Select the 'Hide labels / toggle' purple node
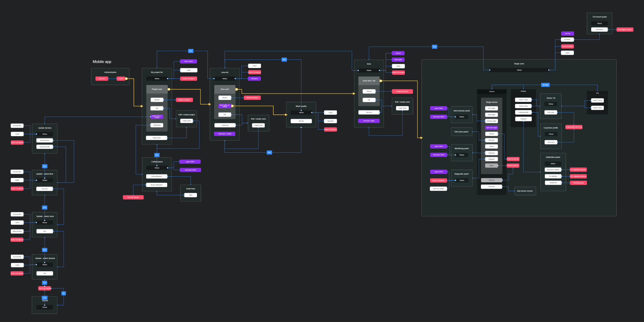 [369, 121]
